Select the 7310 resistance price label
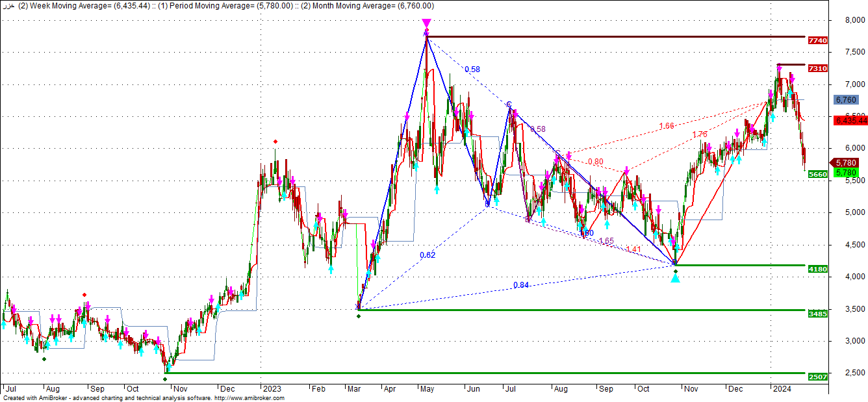 817,68
